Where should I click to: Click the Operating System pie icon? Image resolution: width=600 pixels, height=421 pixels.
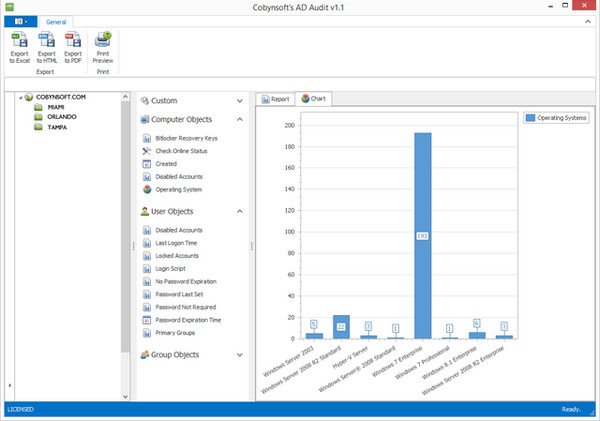point(147,189)
